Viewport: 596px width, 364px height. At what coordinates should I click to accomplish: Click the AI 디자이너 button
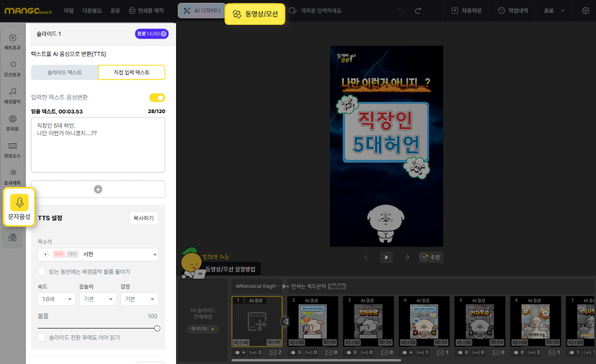200,10
